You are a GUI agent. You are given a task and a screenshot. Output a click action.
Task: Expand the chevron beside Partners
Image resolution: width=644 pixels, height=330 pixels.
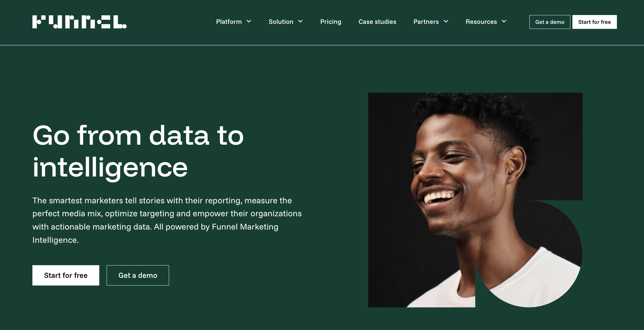pos(446,22)
